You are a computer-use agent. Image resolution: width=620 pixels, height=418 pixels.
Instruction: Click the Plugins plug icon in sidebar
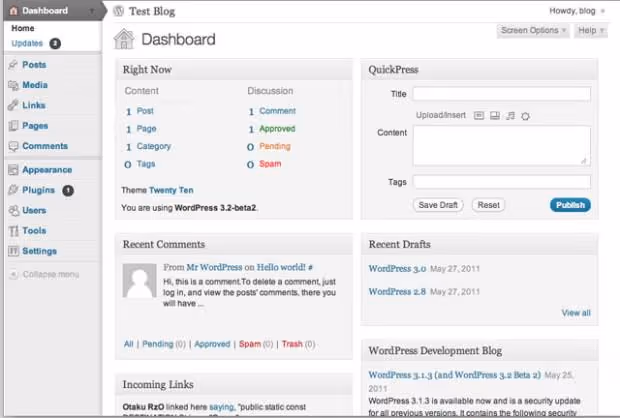click(x=13, y=190)
